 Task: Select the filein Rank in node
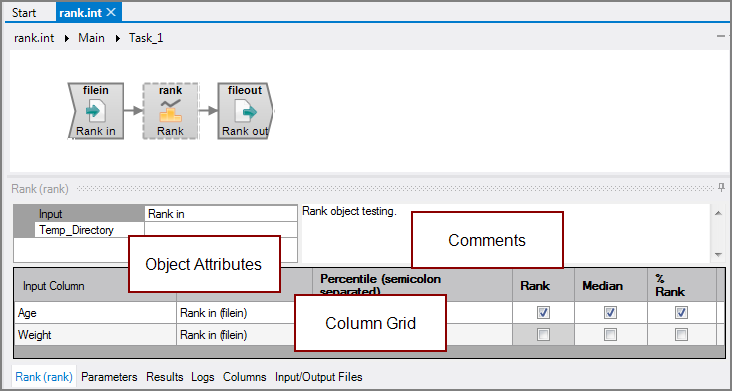tap(96, 111)
